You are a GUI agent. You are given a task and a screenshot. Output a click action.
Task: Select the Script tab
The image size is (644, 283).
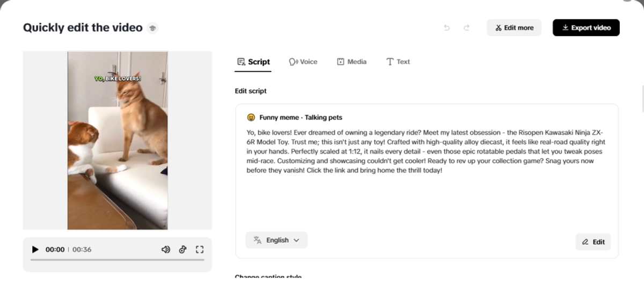point(254,62)
